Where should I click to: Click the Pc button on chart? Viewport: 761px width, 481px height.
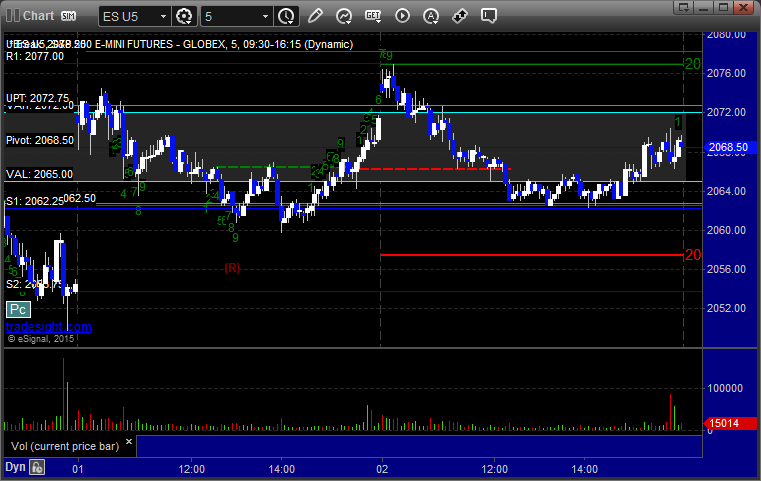click(x=18, y=309)
